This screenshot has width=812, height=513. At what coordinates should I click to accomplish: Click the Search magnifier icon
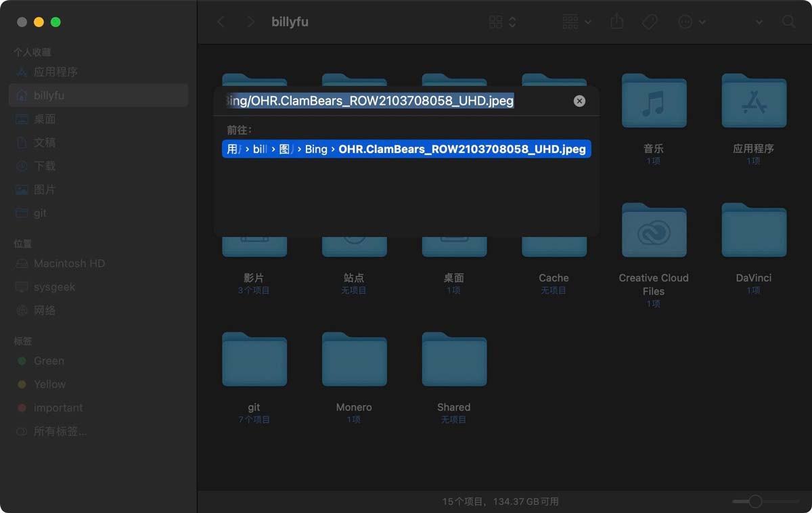click(x=788, y=22)
